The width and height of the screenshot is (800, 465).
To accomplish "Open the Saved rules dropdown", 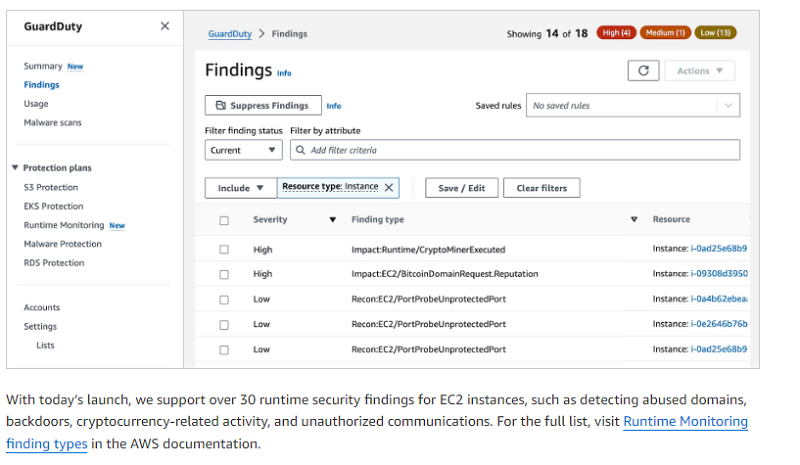I will (633, 106).
